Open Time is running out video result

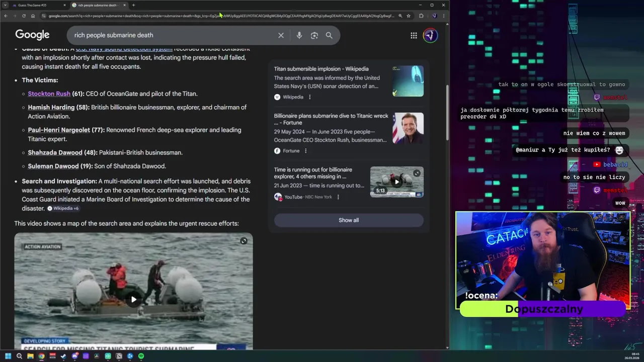point(313,173)
